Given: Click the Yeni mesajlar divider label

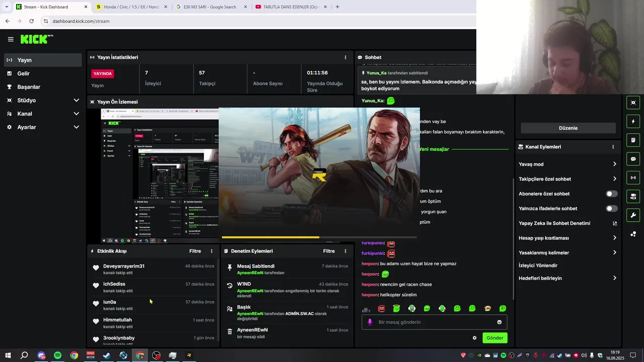Looking at the screenshot, I should click(434, 149).
